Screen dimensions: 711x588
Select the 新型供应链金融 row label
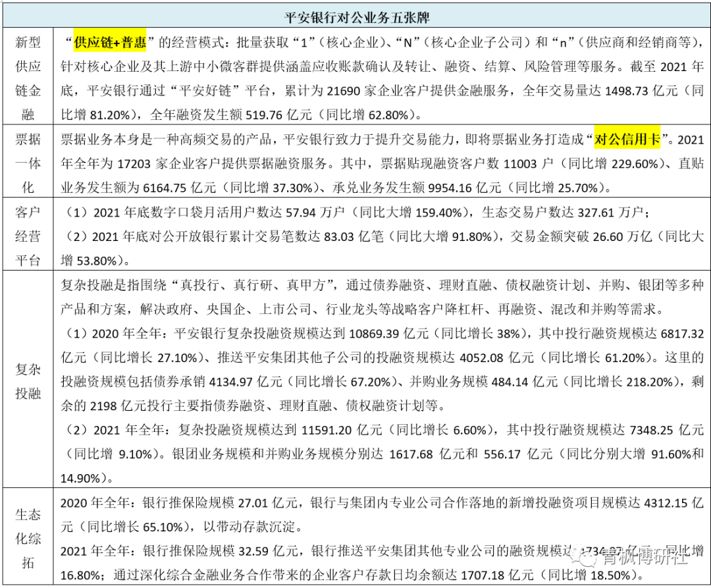(28, 78)
